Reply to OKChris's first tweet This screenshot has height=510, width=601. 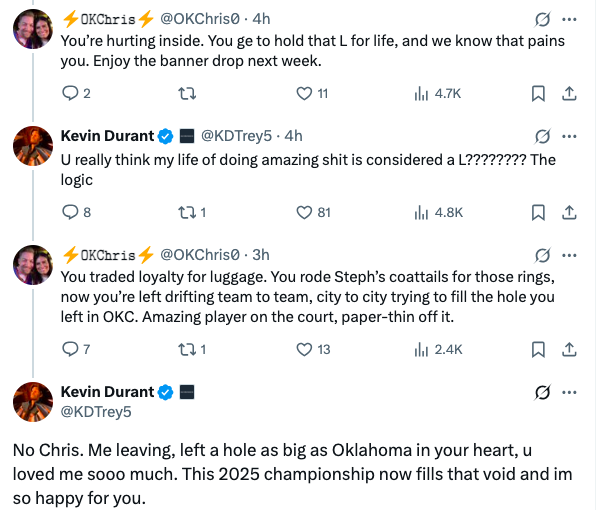70,94
